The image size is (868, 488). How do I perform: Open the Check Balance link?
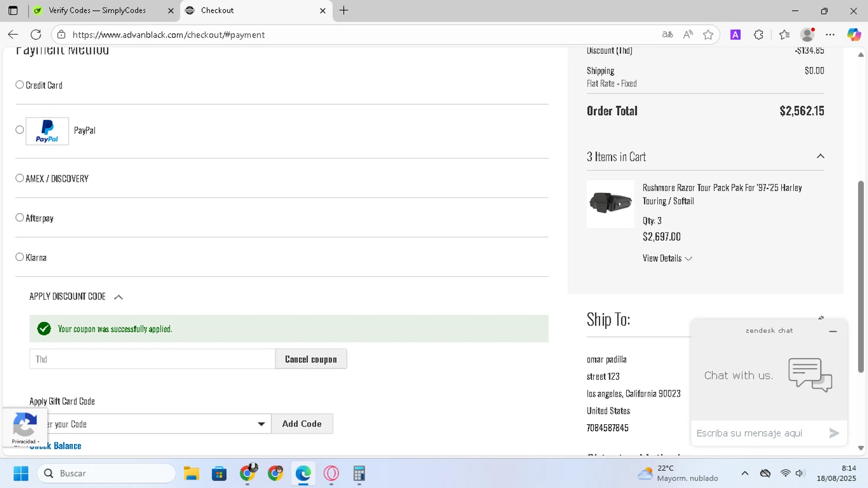coord(56,446)
